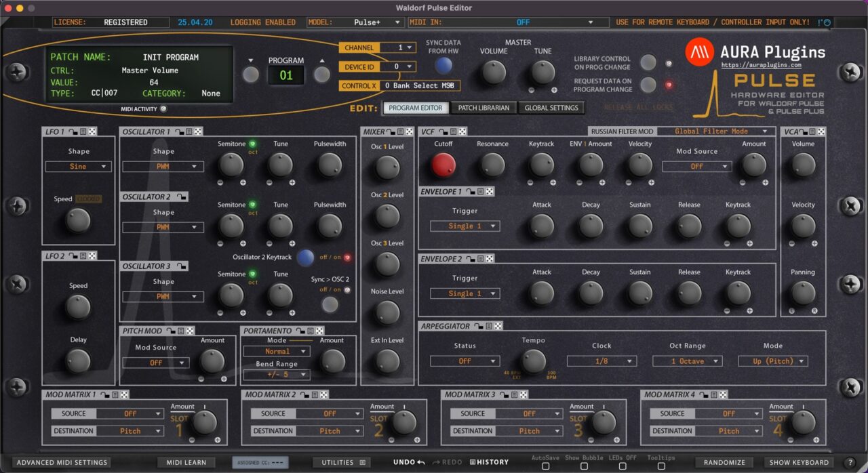Click the Randomize button
Viewport: 868px width, 473px height.
[x=724, y=463]
